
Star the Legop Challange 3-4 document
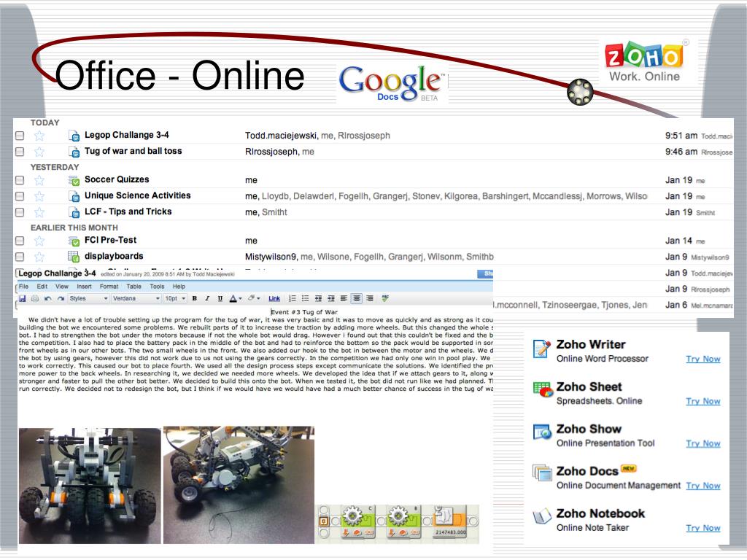39,136
